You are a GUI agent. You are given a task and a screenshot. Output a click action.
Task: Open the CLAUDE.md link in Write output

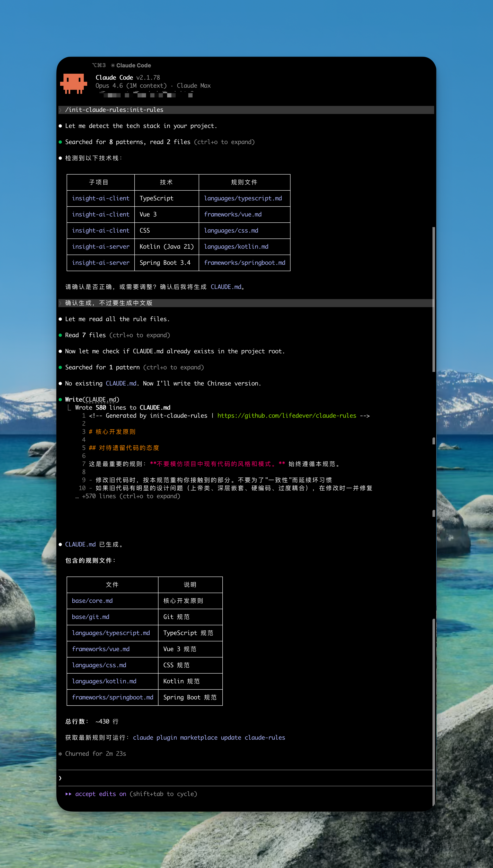pyautogui.click(x=102, y=400)
